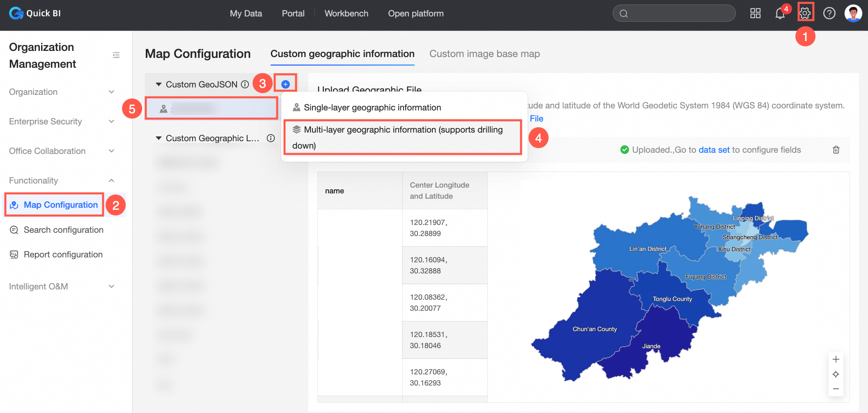Open the notifications bell
Screen dimensions: 868x413
(779, 13)
